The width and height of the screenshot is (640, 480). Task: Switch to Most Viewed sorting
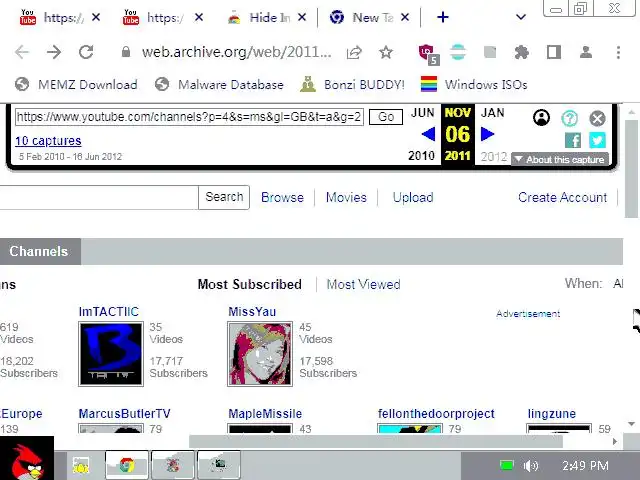363,284
